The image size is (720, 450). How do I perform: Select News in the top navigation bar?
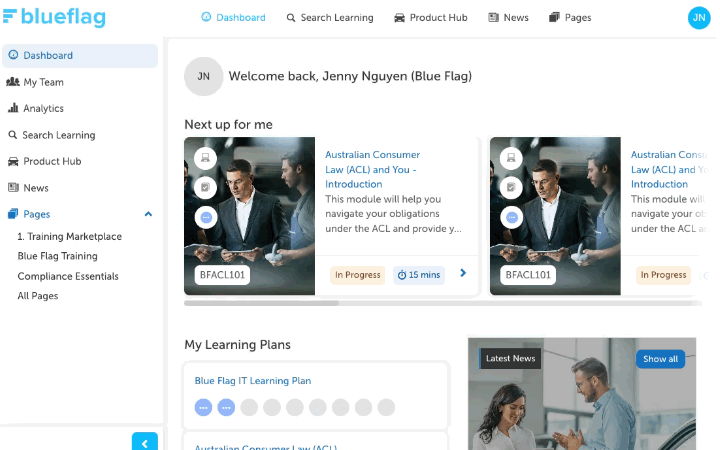click(x=508, y=17)
